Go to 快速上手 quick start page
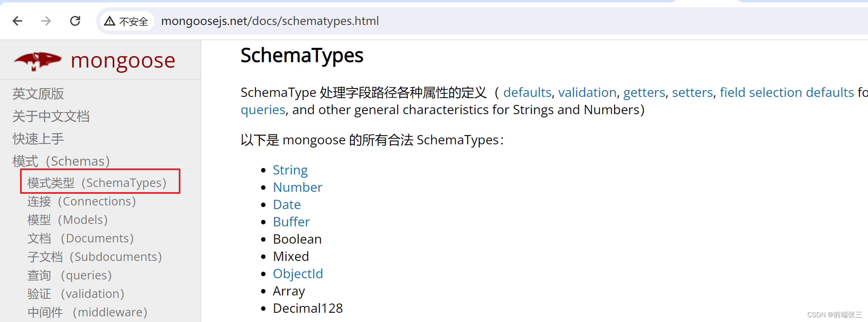This screenshot has width=868, height=322. tap(38, 139)
